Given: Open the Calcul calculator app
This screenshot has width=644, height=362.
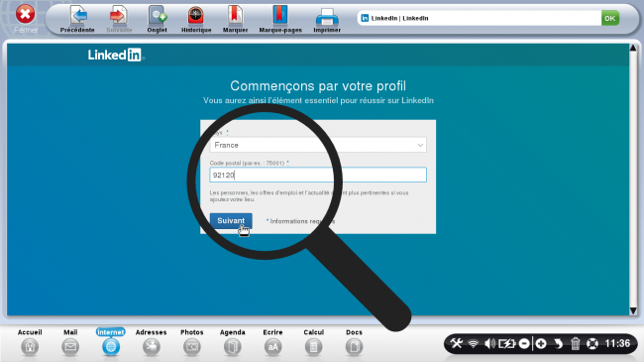Looking at the screenshot, I should coord(313,347).
